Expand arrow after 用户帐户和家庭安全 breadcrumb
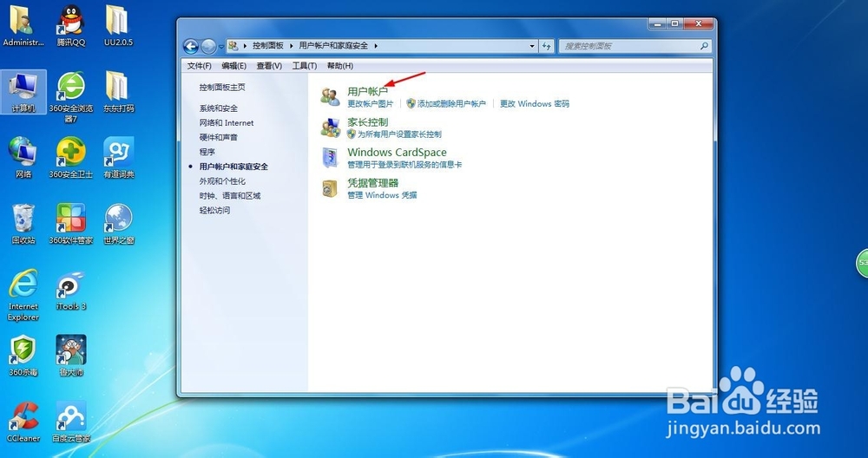Viewport: 868px width, 458px height. (x=376, y=46)
